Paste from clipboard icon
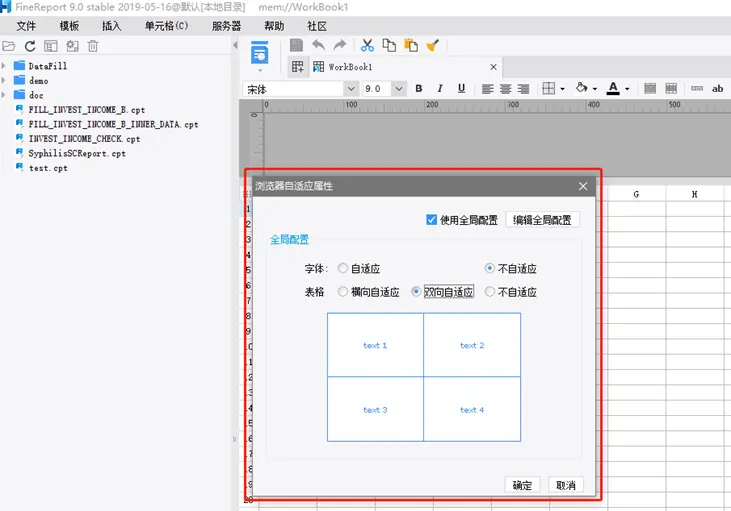731x511 pixels. click(x=411, y=45)
